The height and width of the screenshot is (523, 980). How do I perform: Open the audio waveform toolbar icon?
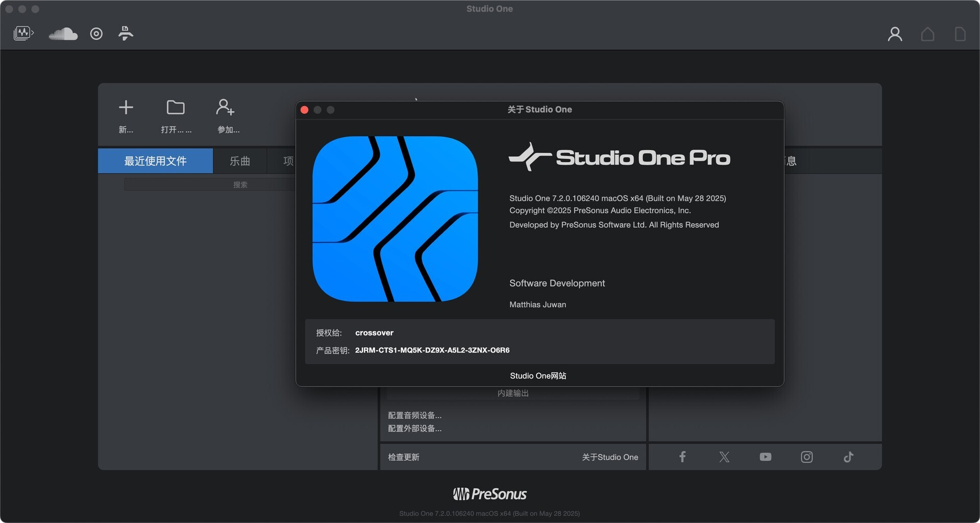point(23,34)
